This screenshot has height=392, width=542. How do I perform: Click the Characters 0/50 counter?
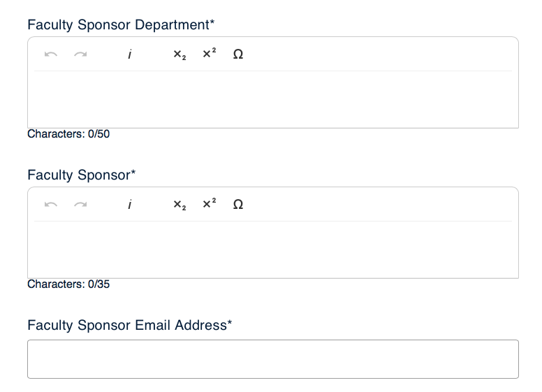pyautogui.click(x=68, y=134)
